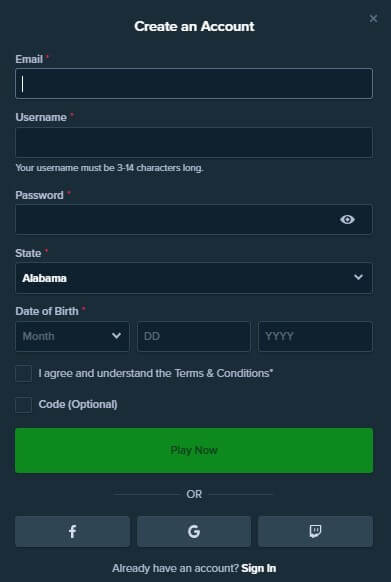Check the Terms & Conditions agreement box
This screenshot has width=391, height=582.
(x=23, y=373)
